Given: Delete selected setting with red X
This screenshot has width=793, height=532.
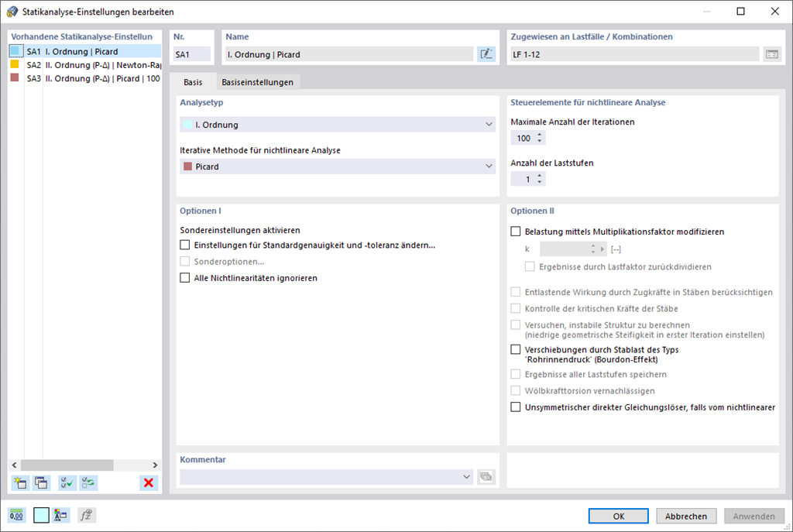Looking at the screenshot, I should (x=149, y=483).
